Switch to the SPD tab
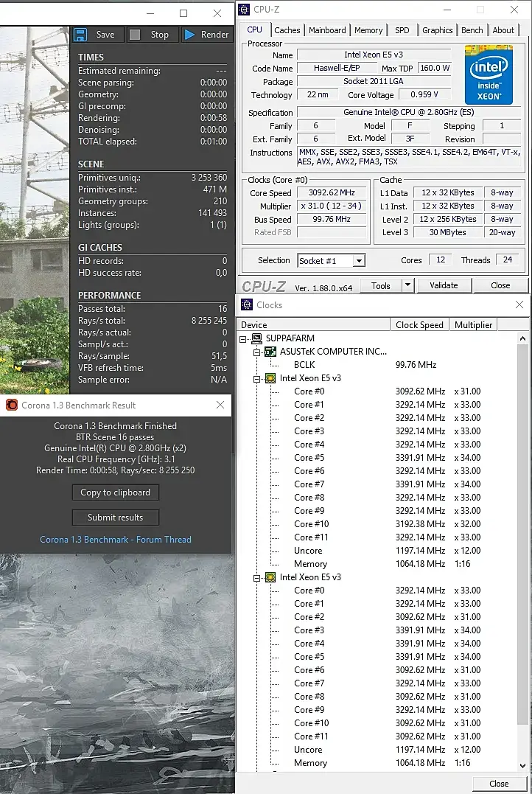 click(402, 30)
